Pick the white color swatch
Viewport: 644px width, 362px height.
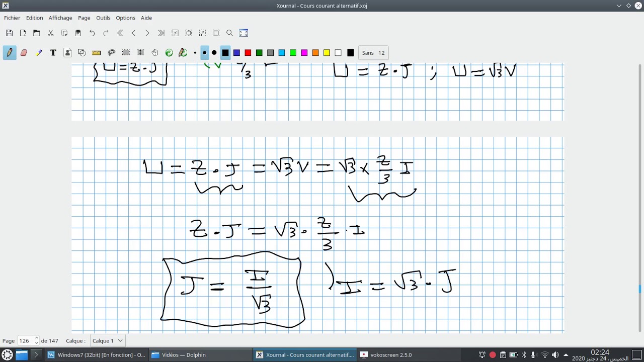click(338, 53)
